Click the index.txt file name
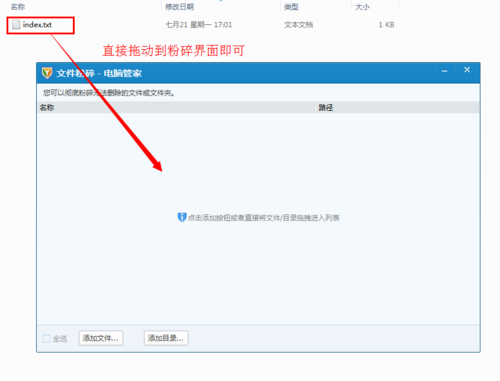The width and height of the screenshot is (500, 381). pyautogui.click(x=37, y=25)
